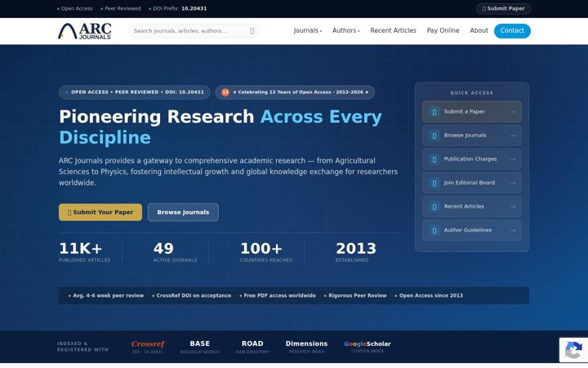The image size is (588, 368).
Task: Click the 11K+ Published Articles stat
Action: click(84, 252)
